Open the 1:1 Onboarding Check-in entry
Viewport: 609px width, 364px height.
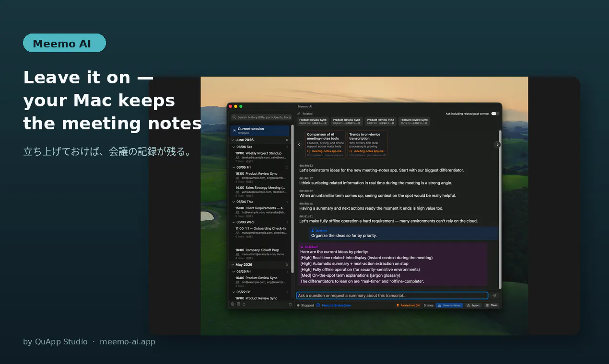(x=261, y=232)
